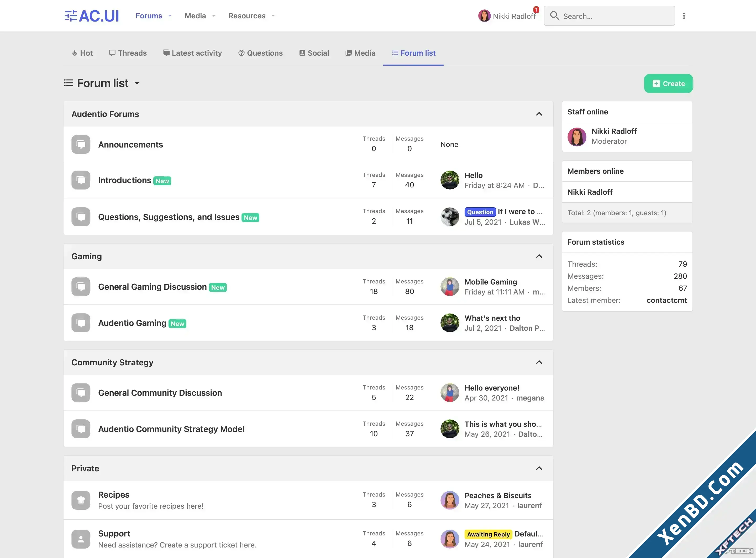Image resolution: width=756 pixels, height=558 pixels.
Task: Open the avatar beside Peaches & Biscuits
Action: tap(450, 500)
